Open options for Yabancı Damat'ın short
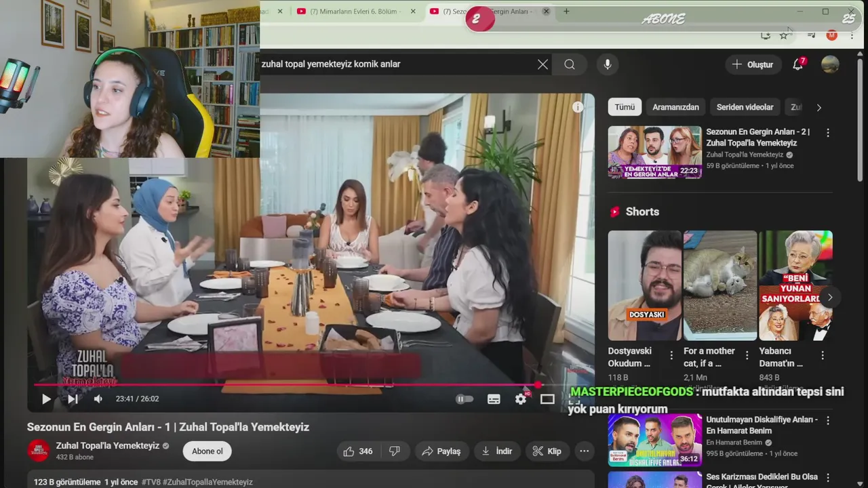The image size is (868, 488). [823, 355]
